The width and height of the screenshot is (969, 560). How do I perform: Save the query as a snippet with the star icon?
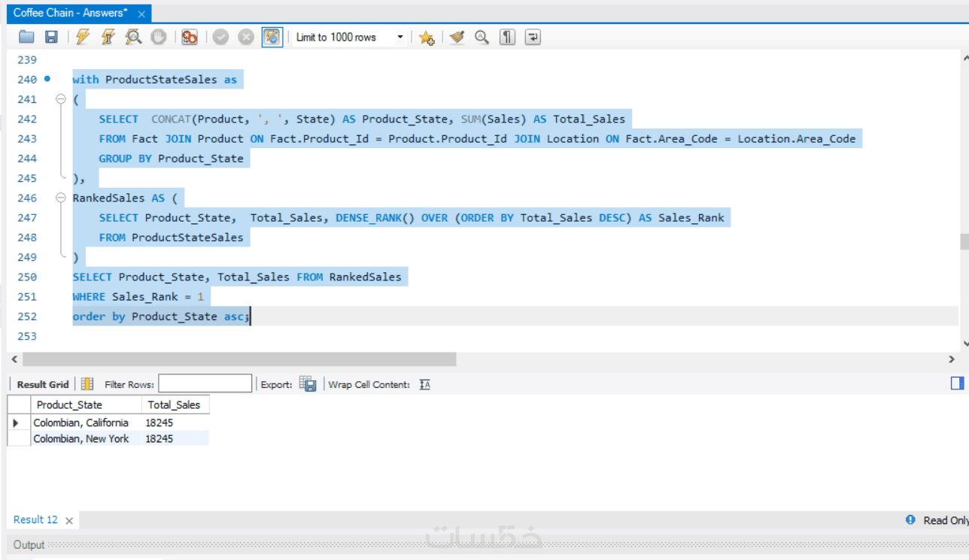pos(427,37)
